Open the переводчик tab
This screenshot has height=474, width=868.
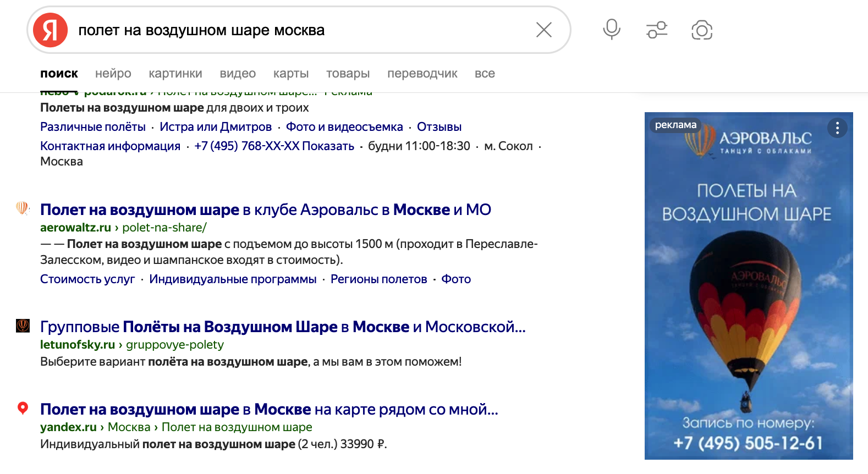coord(422,74)
